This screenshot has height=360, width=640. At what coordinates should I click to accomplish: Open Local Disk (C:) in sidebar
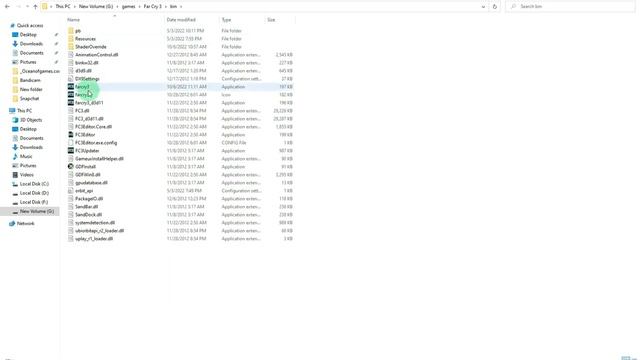tap(34, 184)
